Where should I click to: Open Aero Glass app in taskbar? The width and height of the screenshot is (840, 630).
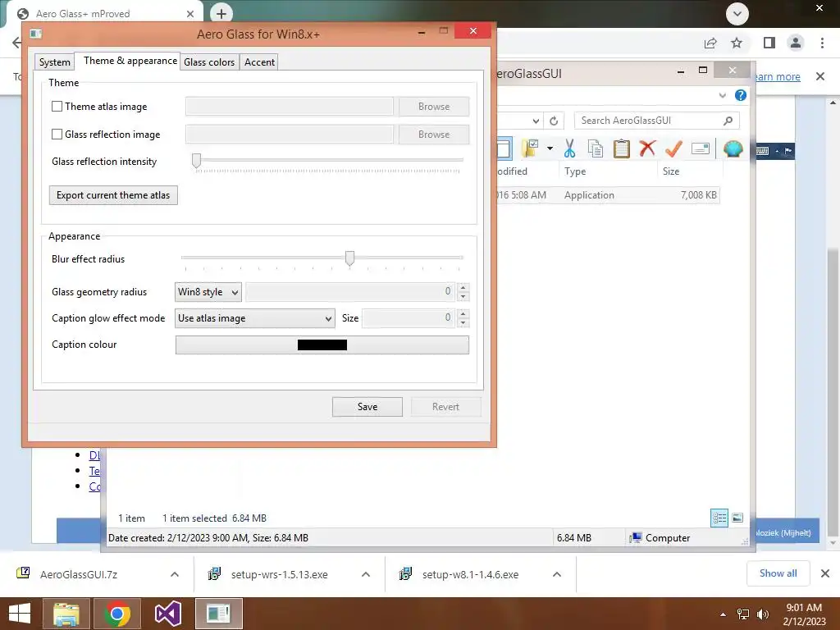[218, 614]
